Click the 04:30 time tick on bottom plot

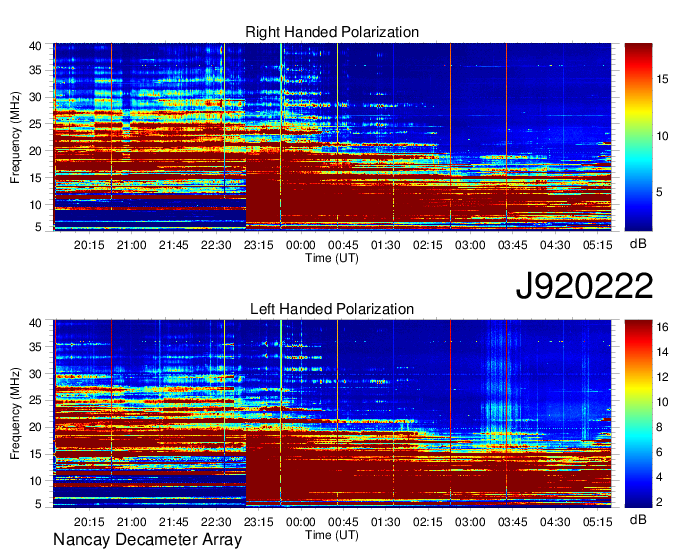click(555, 522)
